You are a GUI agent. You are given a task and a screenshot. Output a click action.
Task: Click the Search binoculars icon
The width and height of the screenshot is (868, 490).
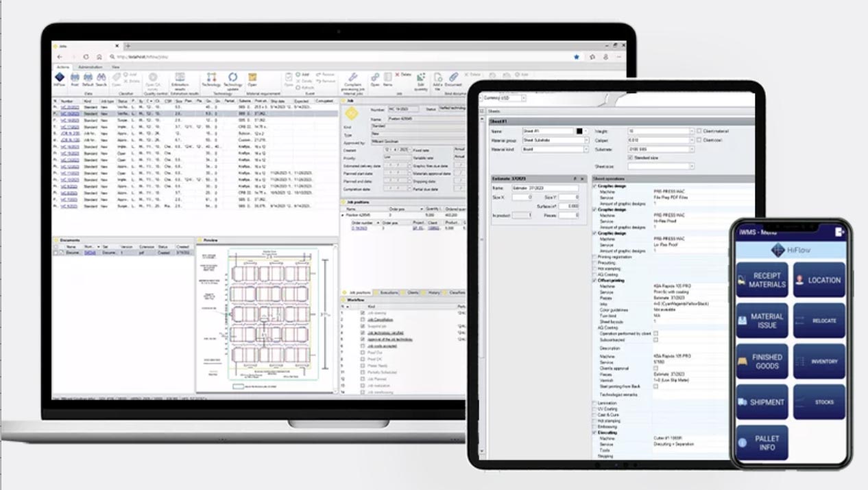[x=101, y=78]
